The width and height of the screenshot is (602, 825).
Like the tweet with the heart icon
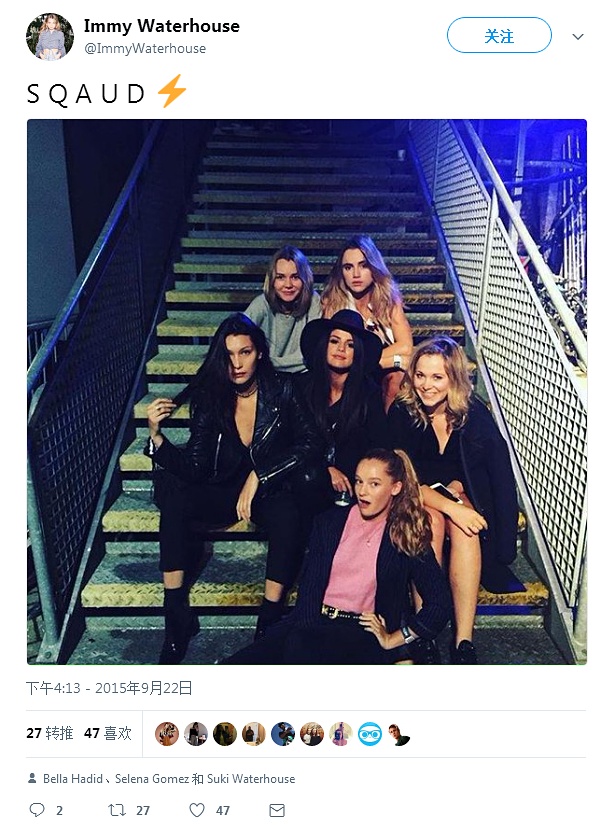[197, 810]
